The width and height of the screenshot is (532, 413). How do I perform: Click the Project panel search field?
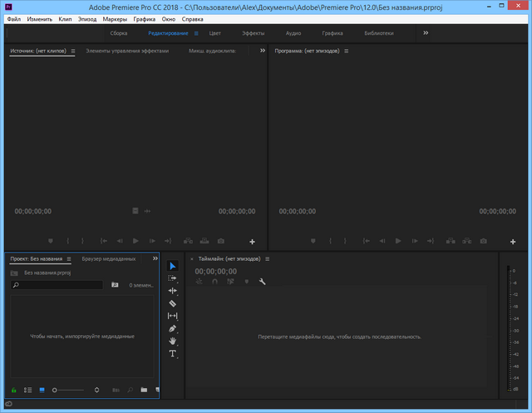click(58, 285)
